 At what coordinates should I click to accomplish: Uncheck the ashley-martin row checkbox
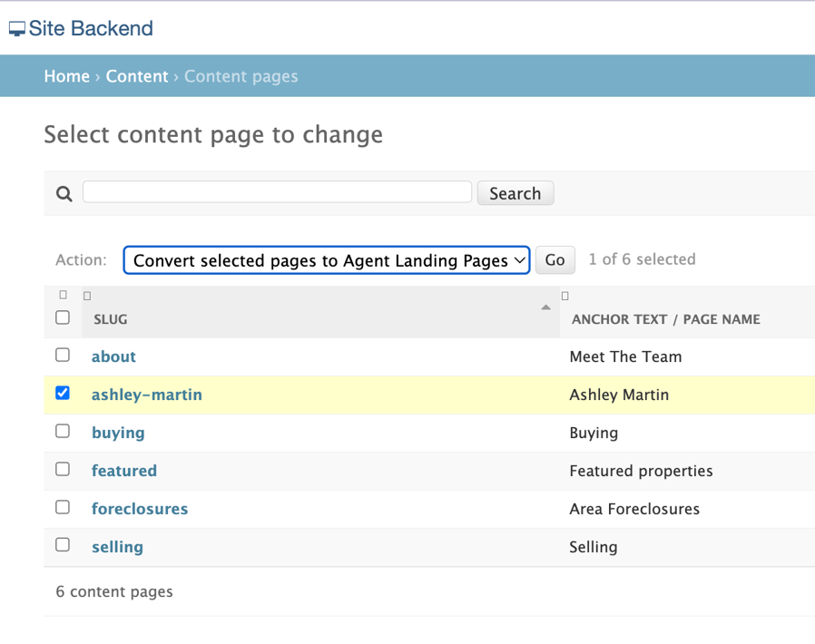tap(63, 393)
